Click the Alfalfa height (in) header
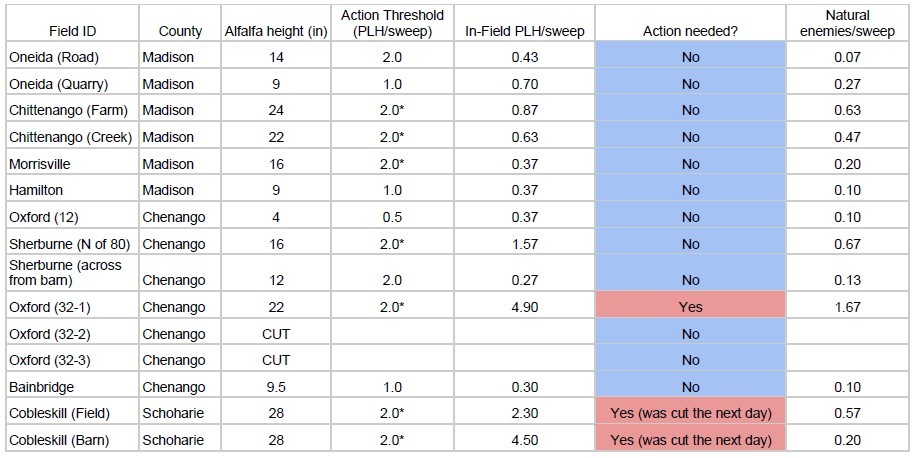 [x=276, y=31]
